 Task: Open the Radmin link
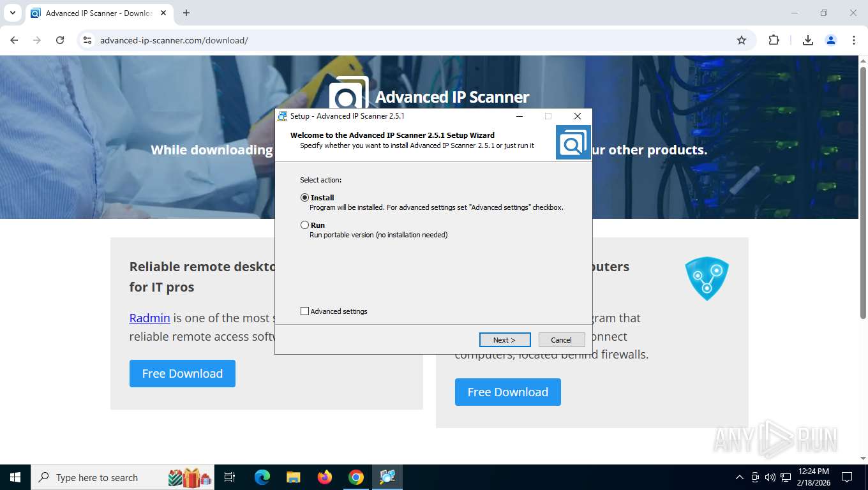tap(149, 318)
